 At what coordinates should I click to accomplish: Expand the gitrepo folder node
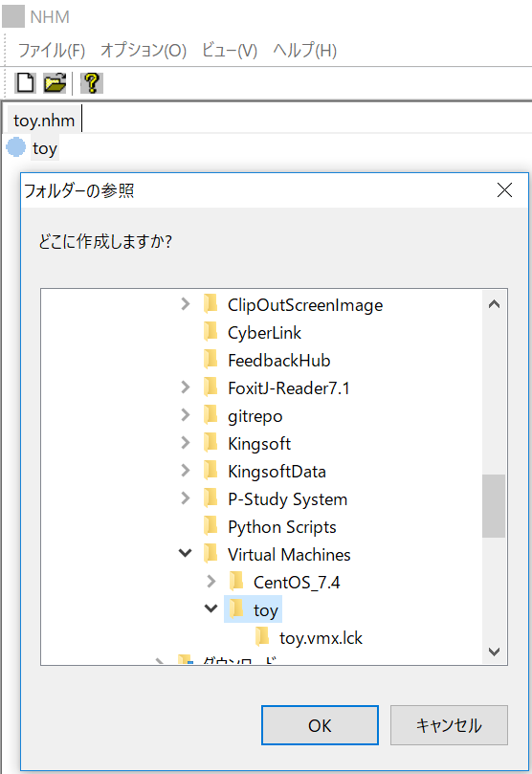pos(186,414)
